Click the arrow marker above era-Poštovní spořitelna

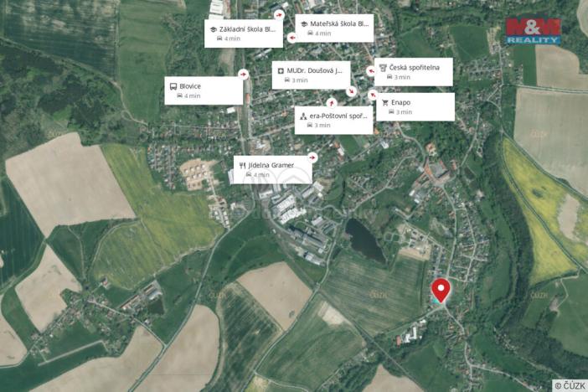(x=331, y=102)
